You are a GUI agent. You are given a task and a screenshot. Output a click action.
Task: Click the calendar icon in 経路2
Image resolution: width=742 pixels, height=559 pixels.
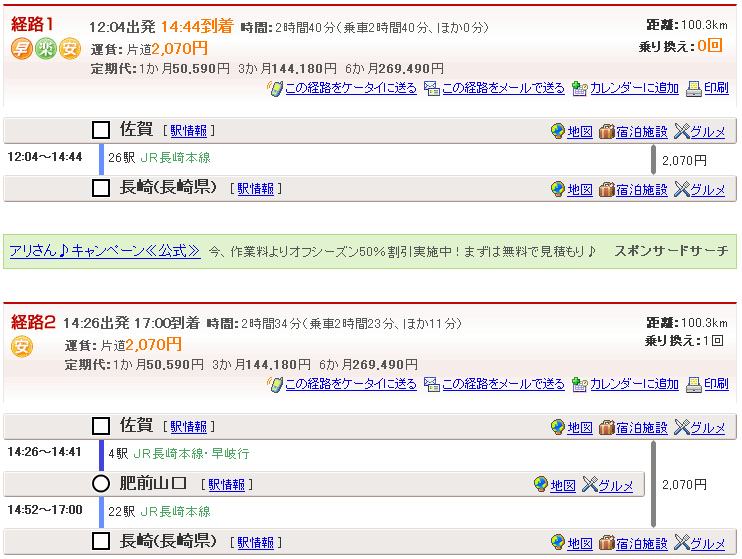[x=580, y=384]
